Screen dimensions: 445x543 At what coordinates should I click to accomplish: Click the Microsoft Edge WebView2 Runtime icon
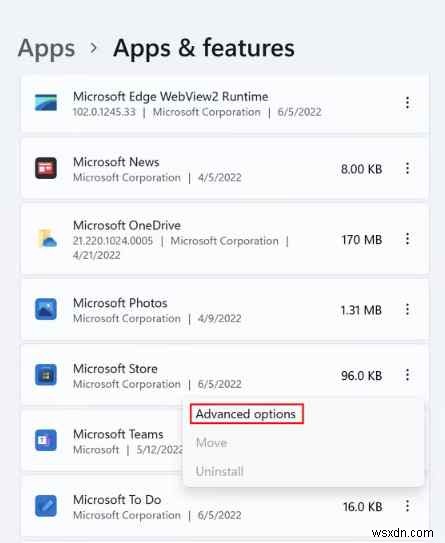(46, 103)
